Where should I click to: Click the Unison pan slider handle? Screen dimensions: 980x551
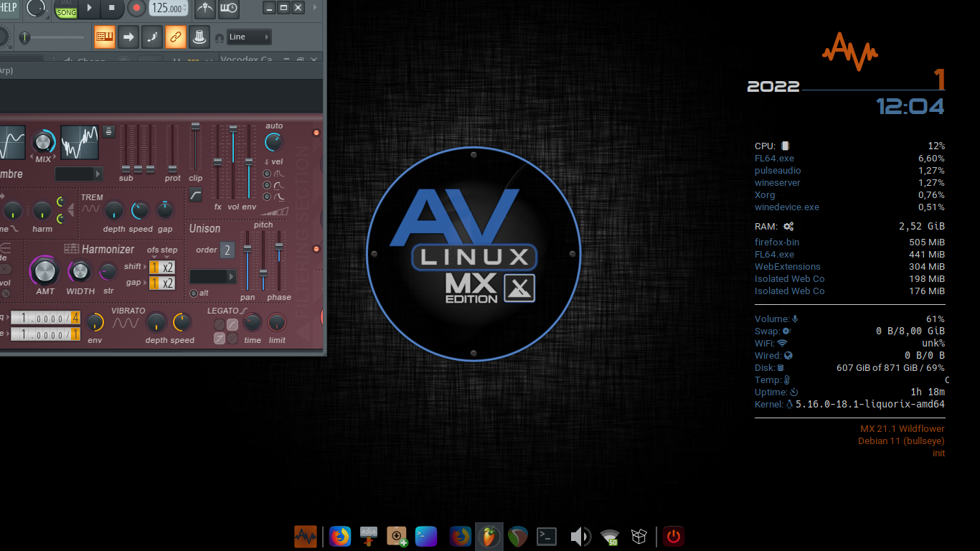point(248,248)
